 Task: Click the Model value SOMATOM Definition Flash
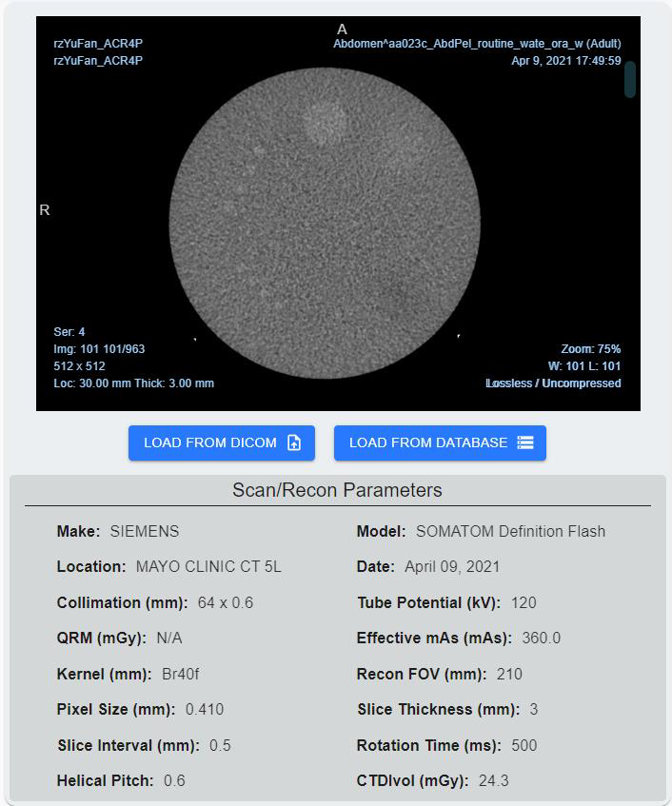pyautogui.click(x=510, y=531)
